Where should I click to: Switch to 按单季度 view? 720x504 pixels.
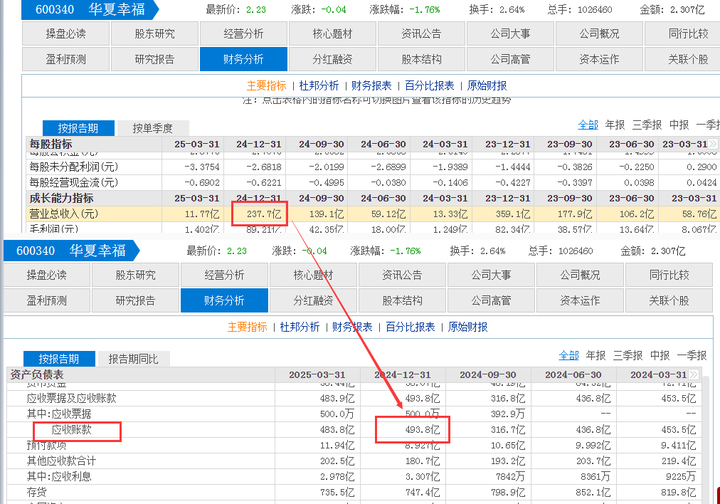(x=152, y=128)
